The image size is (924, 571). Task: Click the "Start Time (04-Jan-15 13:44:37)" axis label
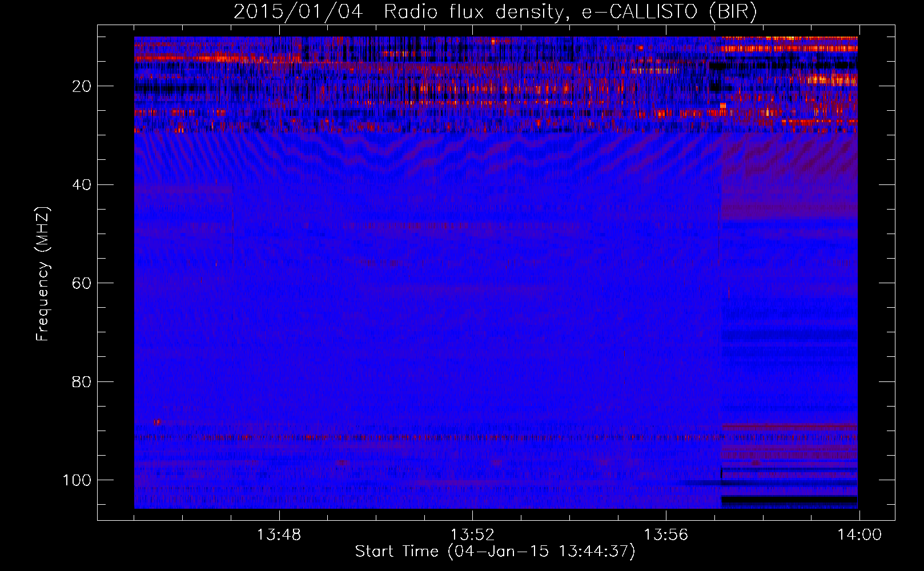pyautogui.click(x=495, y=552)
